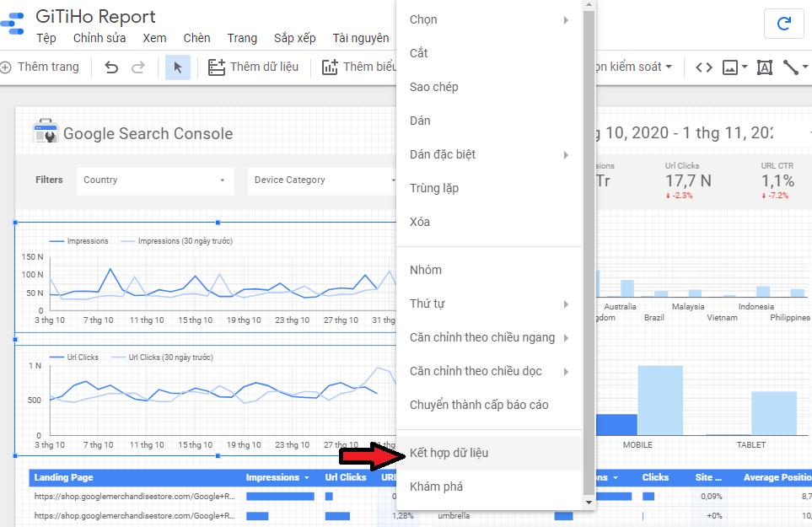Select Kết hợp dữ liệu menu item

pos(490,453)
